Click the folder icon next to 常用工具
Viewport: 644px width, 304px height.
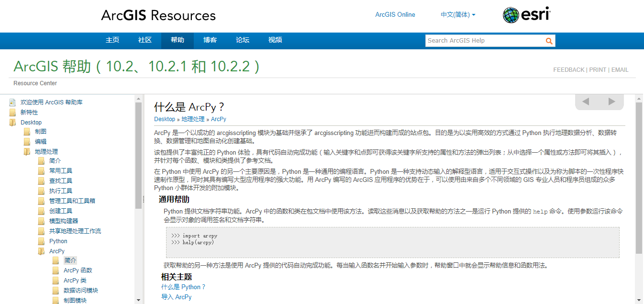tap(41, 171)
